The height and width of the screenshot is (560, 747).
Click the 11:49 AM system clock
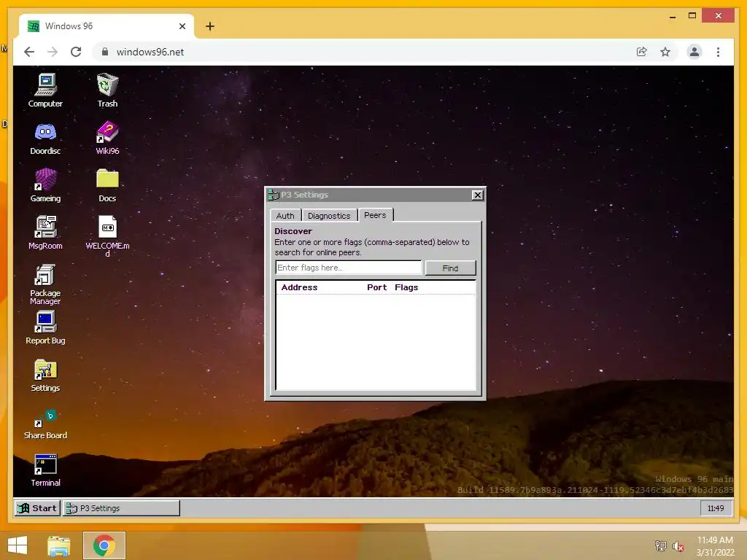[715, 546]
